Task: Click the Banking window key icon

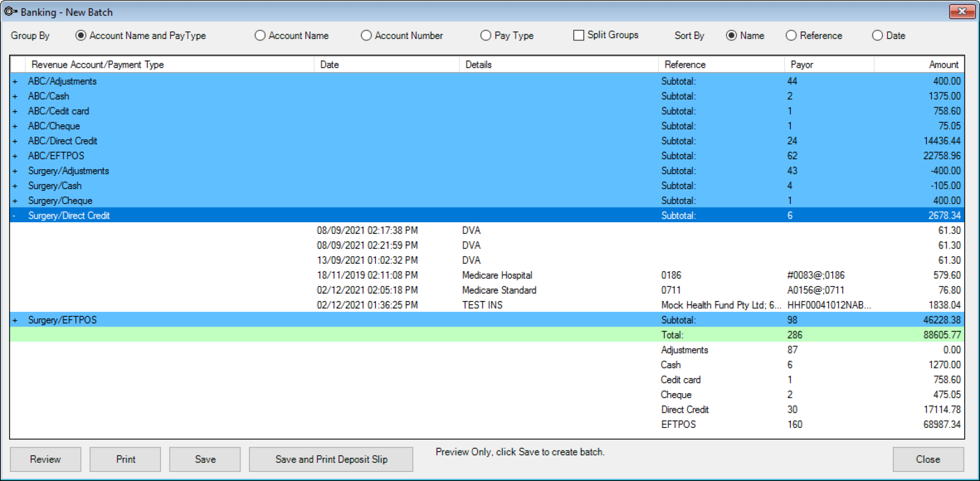Action: pyautogui.click(x=10, y=12)
